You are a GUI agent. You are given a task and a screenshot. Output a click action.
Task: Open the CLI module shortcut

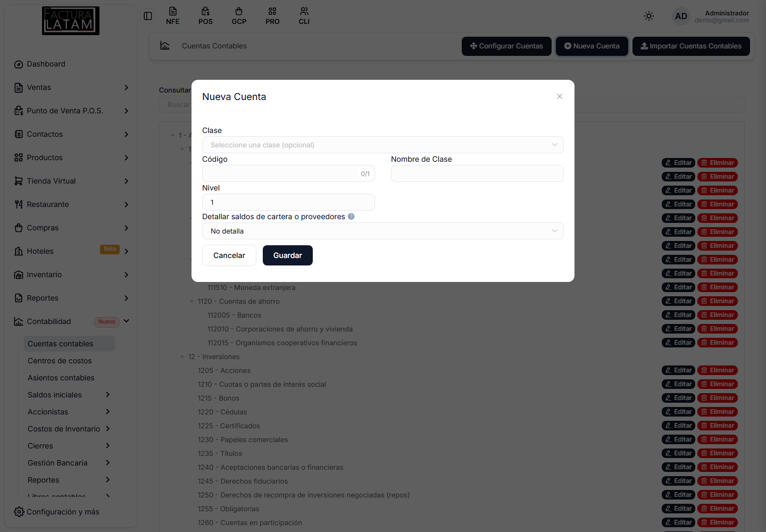click(304, 16)
